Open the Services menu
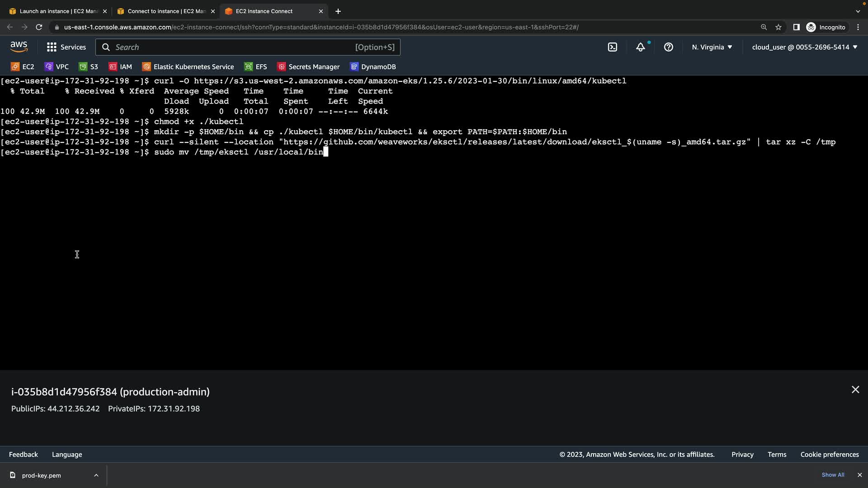Screen dimensions: 868x488 click(66, 47)
